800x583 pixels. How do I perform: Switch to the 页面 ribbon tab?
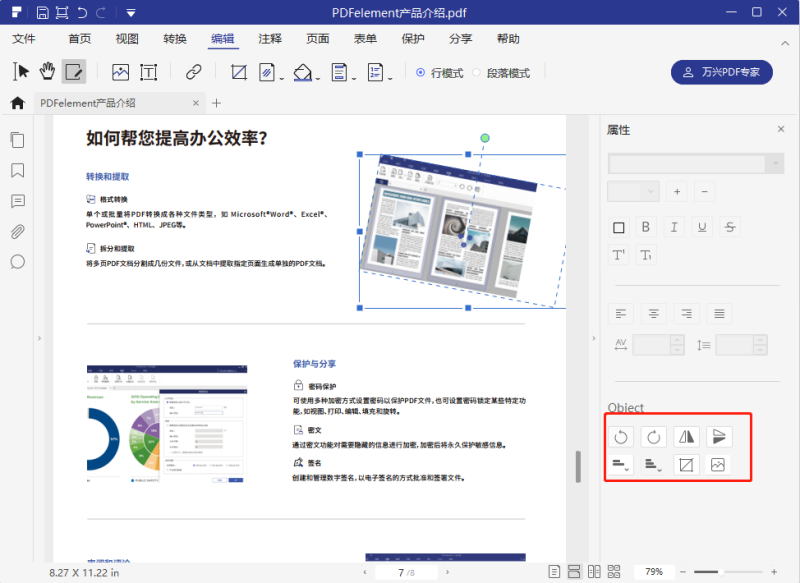pyautogui.click(x=317, y=38)
